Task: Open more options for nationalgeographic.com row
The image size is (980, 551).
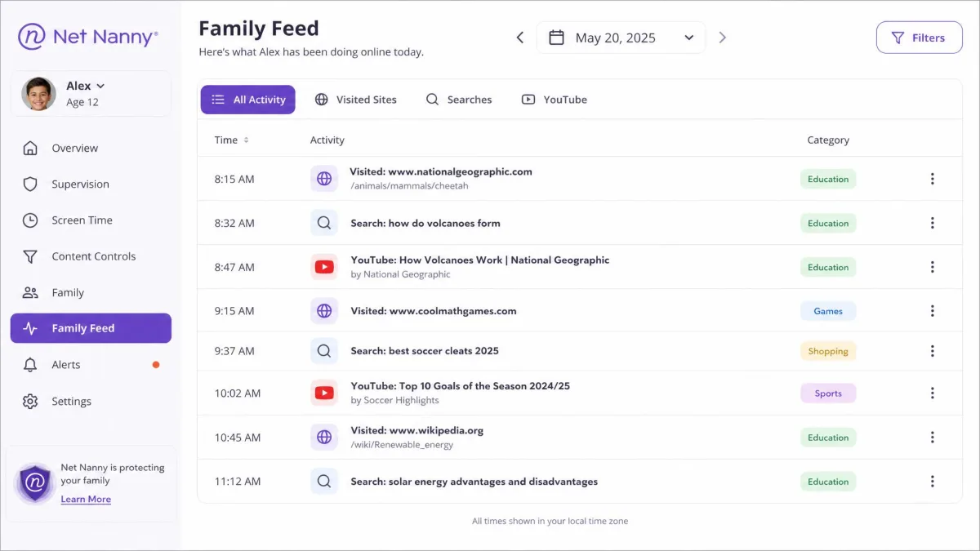Action: [932, 179]
